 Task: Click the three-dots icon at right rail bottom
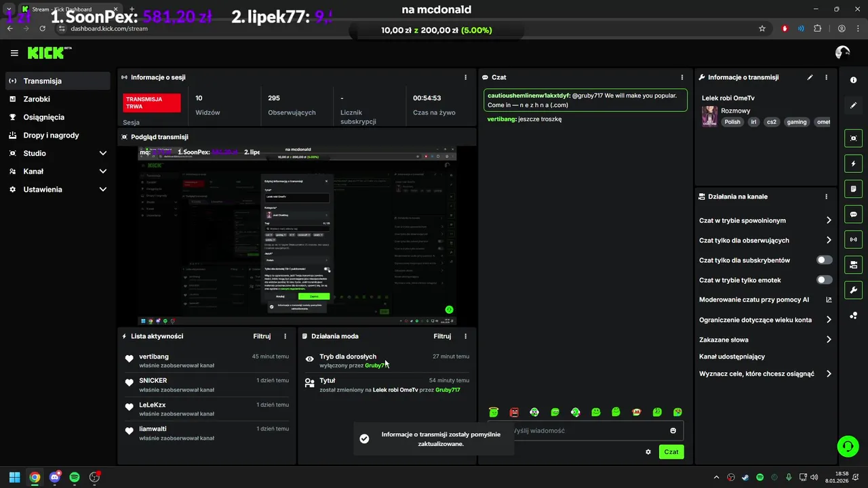point(853,315)
